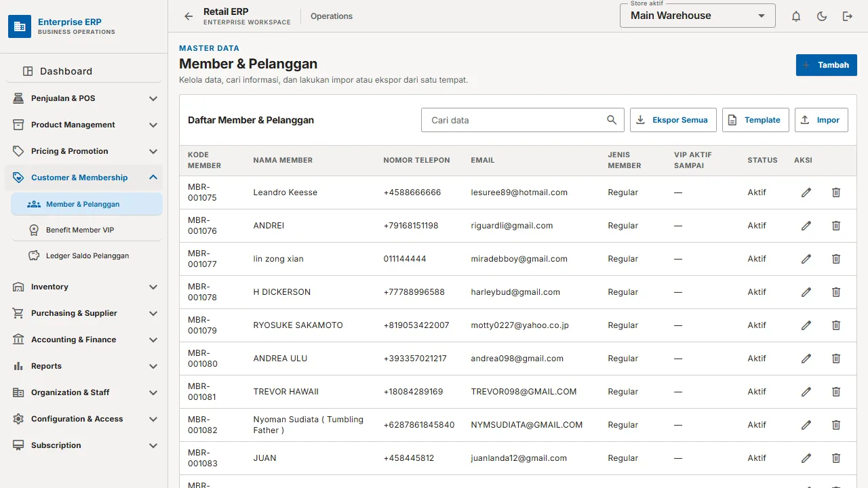Open Ledger Saldo Pelanggan menu item

click(87, 256)
